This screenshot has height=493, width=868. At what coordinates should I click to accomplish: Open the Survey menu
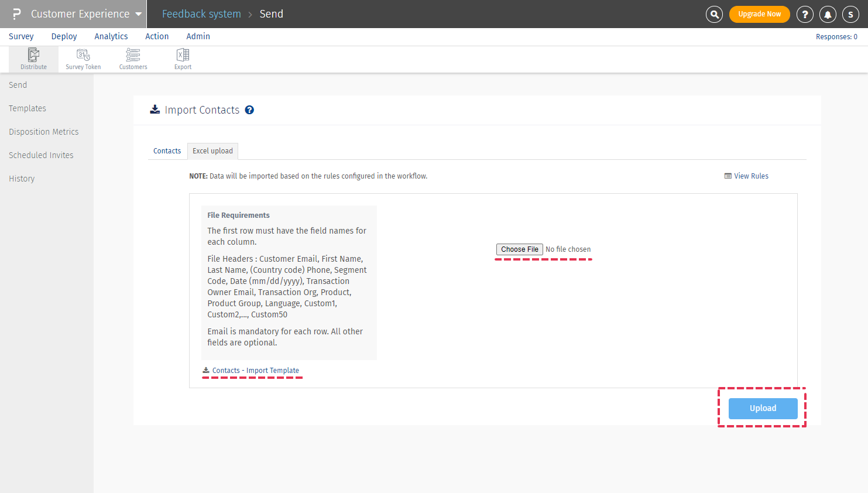(21, 36)
